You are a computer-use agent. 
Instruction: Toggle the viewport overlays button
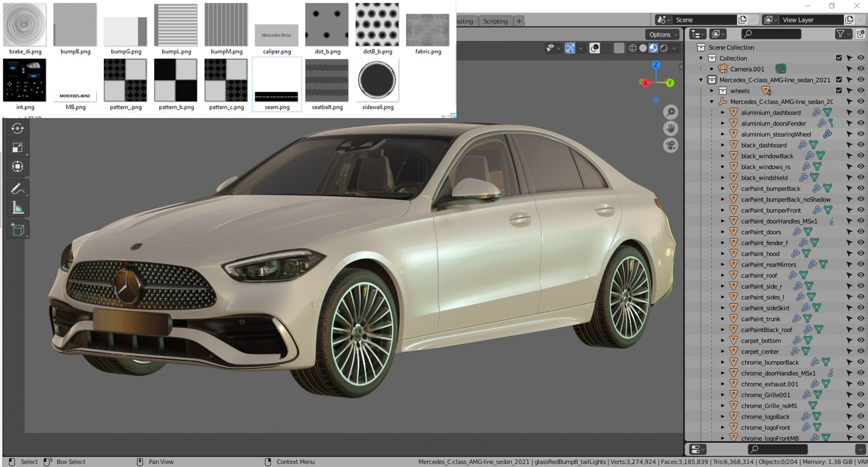(595, 48)
